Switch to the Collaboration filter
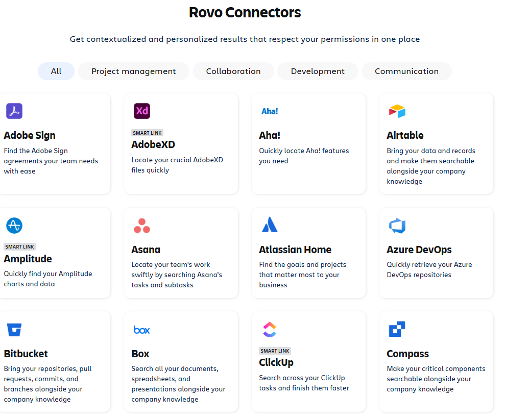The image size is (505, 420). (233, 71)
